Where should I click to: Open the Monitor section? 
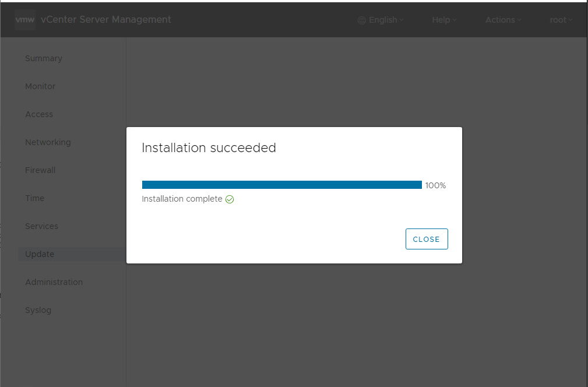[x=40, y=86]
